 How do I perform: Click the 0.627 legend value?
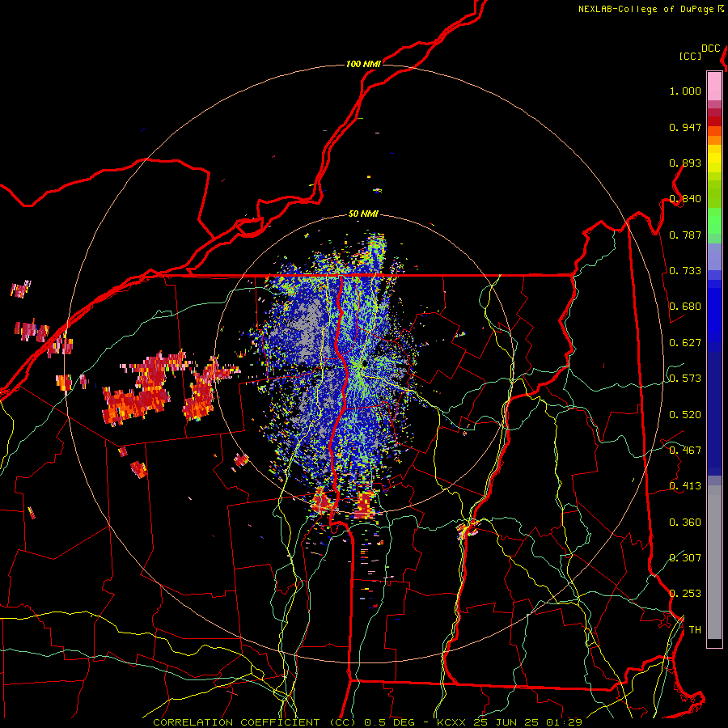(x=685, y=343)
